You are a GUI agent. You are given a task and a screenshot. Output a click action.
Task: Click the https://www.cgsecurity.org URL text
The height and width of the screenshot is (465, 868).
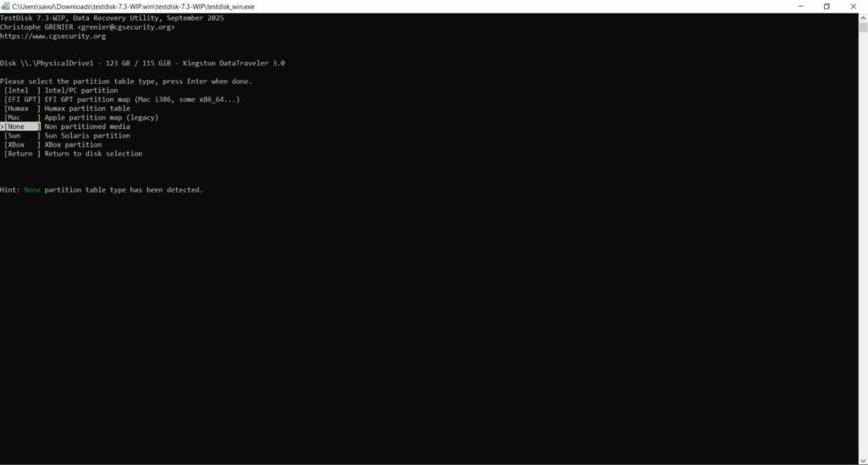coord(53,36)
